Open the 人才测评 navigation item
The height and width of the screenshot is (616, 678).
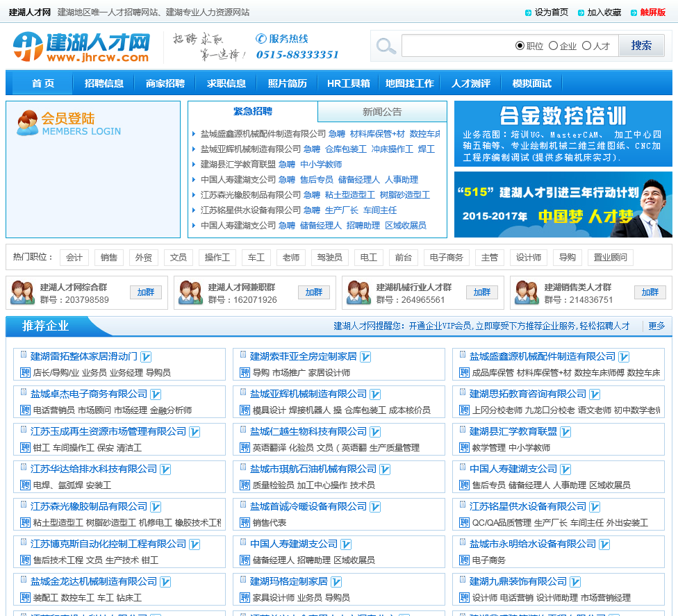point(470,83)
